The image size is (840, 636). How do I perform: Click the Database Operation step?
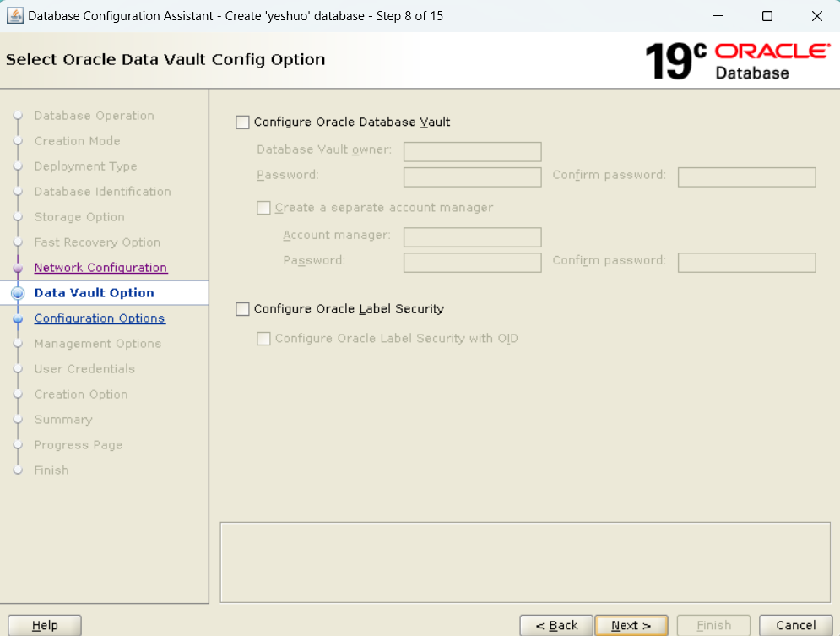pos(95,116)
